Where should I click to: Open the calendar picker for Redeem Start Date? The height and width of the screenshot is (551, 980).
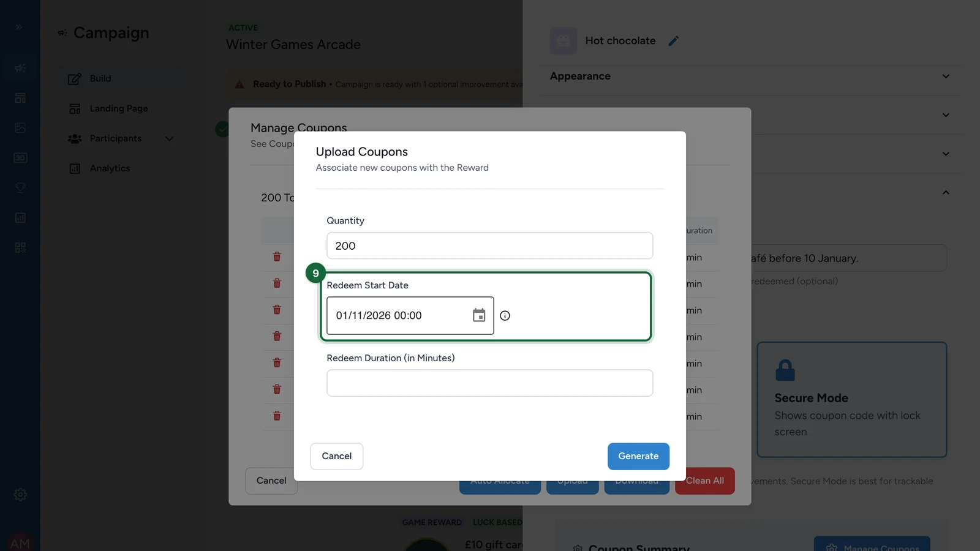[x=479, y=315]
